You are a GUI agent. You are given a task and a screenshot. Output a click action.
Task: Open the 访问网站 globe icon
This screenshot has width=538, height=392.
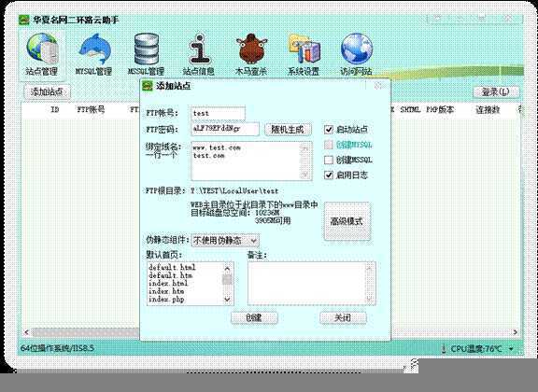coord(357,54)
